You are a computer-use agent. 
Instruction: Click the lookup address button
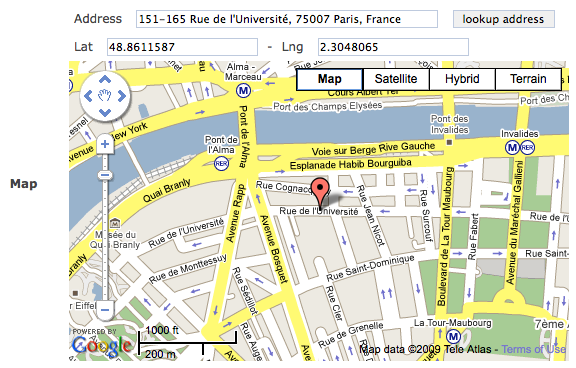click(x=504, y=19)
